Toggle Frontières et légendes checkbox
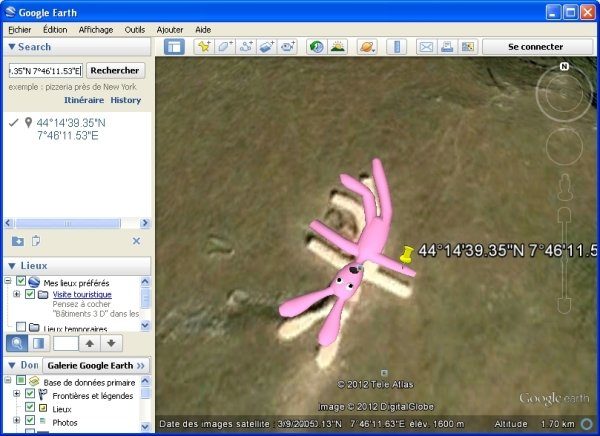The image size is (600, 436). [30, 394]
